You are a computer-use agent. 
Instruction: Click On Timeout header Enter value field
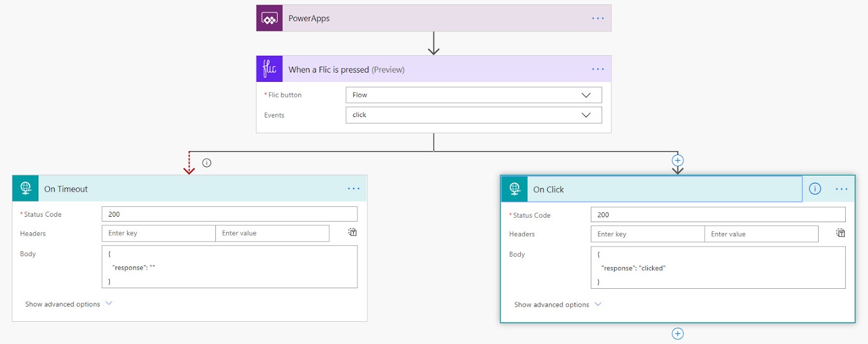pyautogui.click(x=272, y=233)
